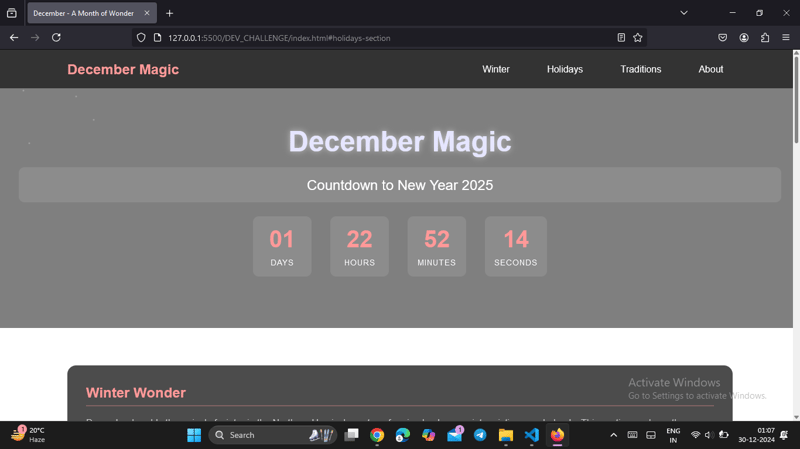Click the Winter Wonder section heading
The width and height of the screenshot is (800, 449).
[136, 393]
